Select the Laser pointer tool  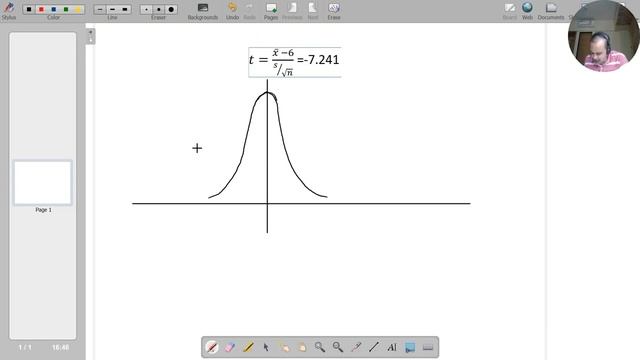point(356,347)
